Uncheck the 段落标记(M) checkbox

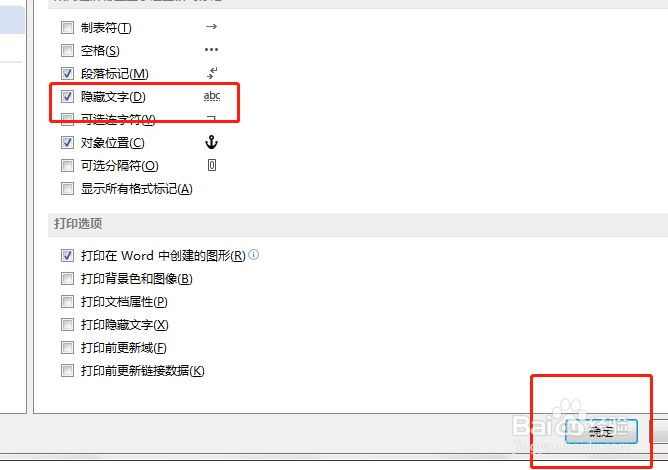point(67,74)
